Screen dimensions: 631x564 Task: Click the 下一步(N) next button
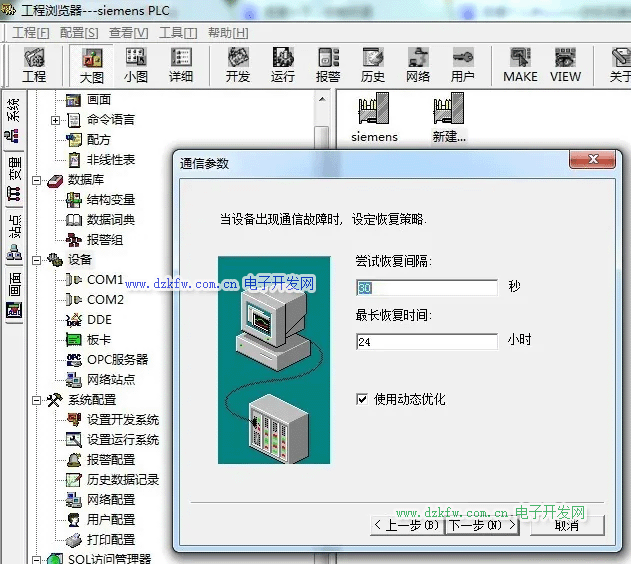(x=481, y=525)
